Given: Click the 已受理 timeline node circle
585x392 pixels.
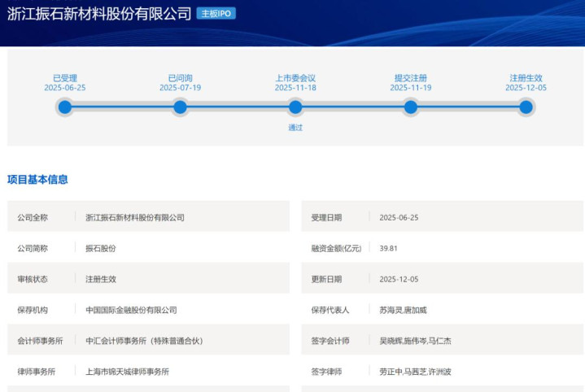Looking at the screenshot, I should [65, 107].
